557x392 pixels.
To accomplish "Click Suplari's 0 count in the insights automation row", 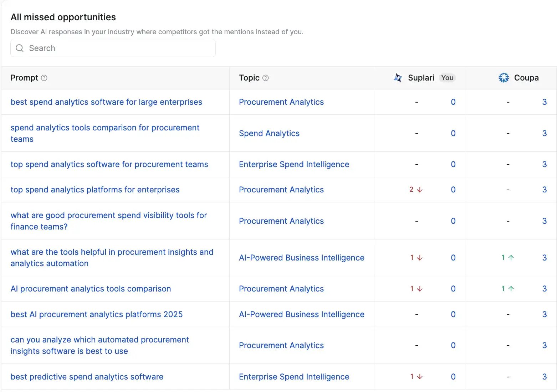I will coord(453,258).
